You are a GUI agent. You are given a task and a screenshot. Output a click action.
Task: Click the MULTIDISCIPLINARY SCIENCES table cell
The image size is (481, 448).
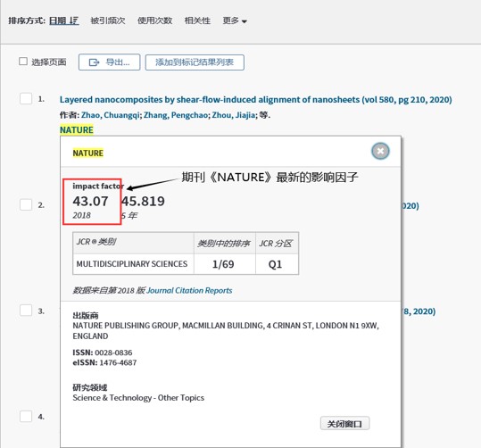pos(133,264)
